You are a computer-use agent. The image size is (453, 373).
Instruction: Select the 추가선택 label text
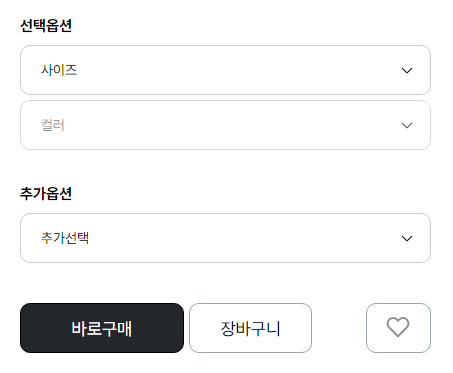[65, 238]
